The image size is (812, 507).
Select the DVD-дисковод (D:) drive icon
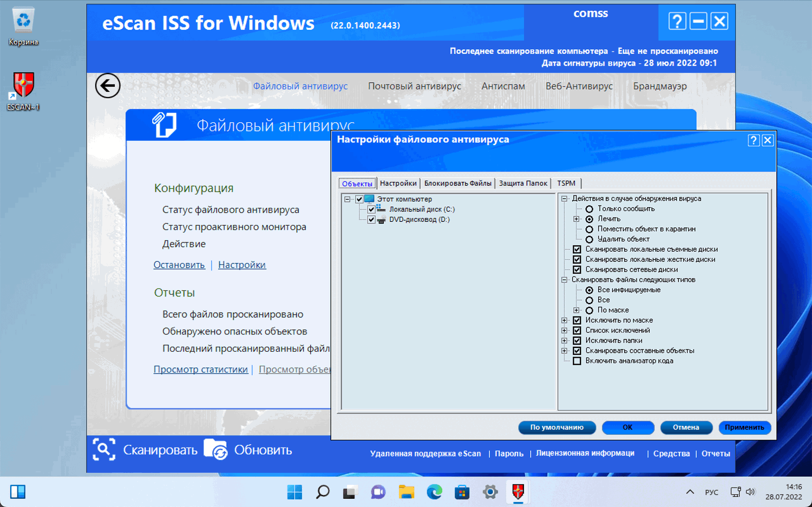(x=381, y=220)
